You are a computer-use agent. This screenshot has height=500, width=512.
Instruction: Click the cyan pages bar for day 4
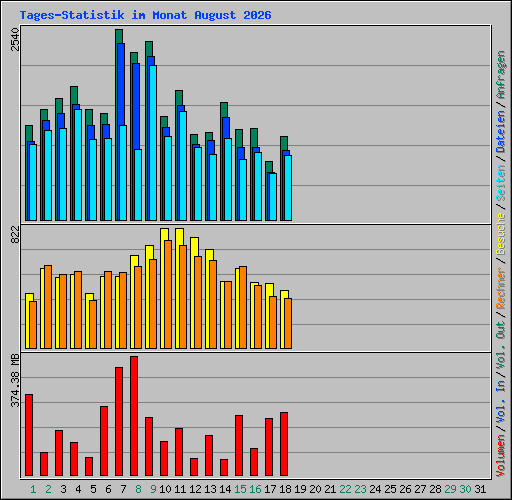78,165
